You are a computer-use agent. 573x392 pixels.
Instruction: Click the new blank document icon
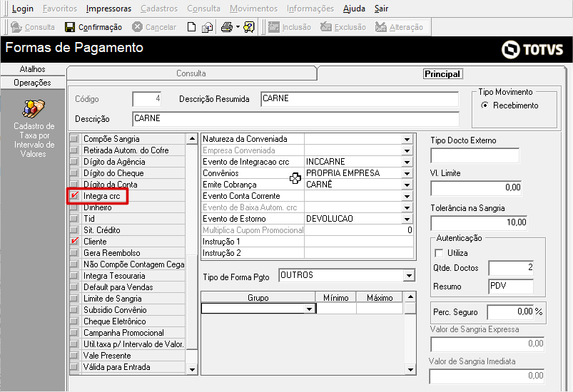coord(191,27)
